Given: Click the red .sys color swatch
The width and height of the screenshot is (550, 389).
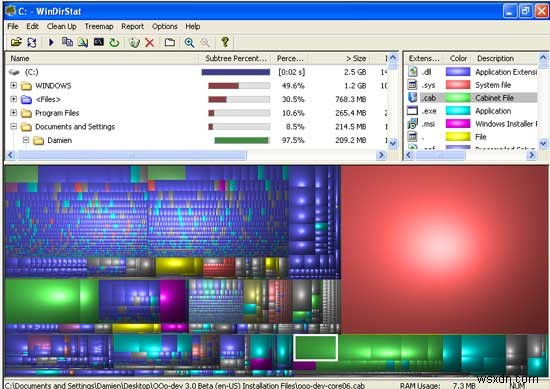Looking at the screenshot, I should point(458,85).
